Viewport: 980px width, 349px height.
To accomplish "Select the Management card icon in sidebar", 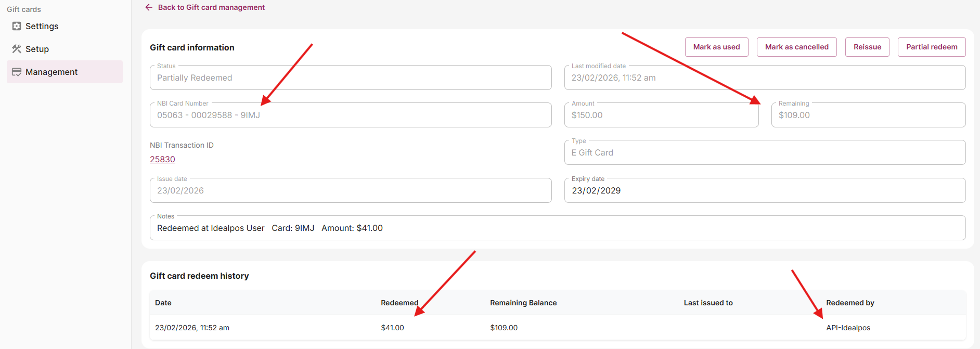I will (17, 72).
